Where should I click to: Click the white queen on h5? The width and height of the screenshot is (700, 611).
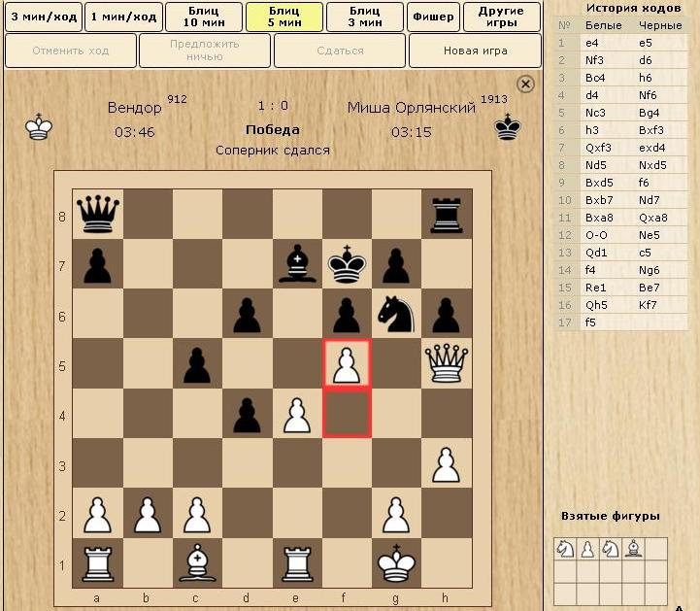pos(446,363)
